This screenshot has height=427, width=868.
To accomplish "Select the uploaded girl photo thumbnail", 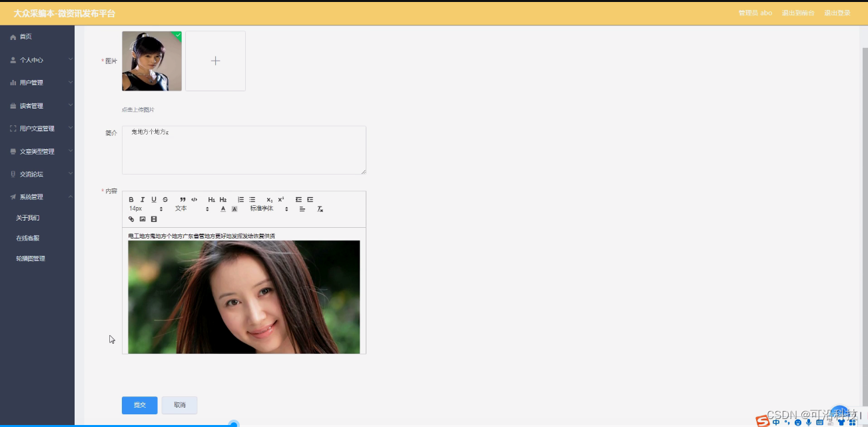I will click(152, 61).
